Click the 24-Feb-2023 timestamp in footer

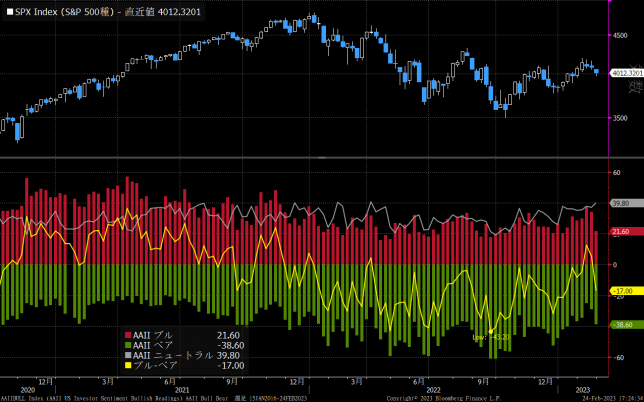pyautogui.click(x=613, y=399)
